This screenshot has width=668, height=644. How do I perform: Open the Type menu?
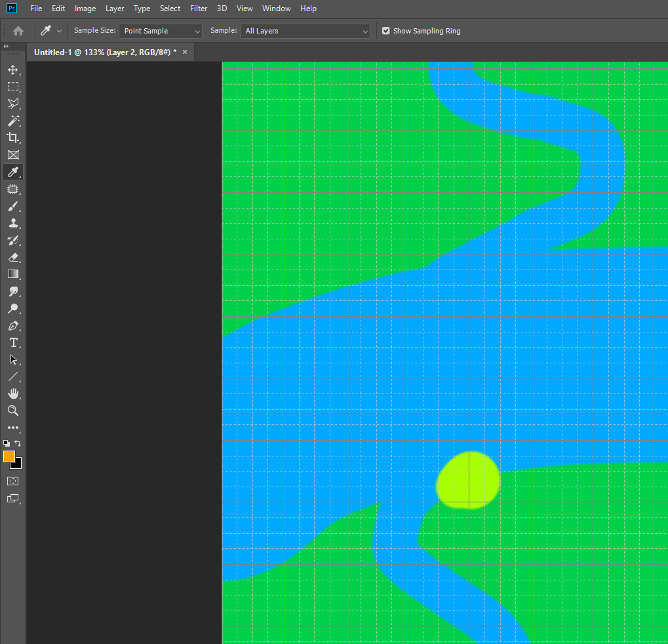(x=142, y=9)
